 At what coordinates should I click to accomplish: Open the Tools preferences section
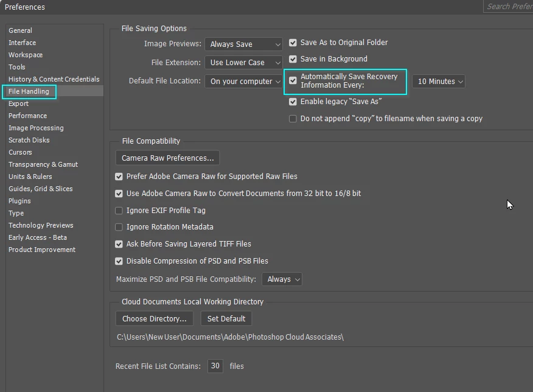(17, 68)
